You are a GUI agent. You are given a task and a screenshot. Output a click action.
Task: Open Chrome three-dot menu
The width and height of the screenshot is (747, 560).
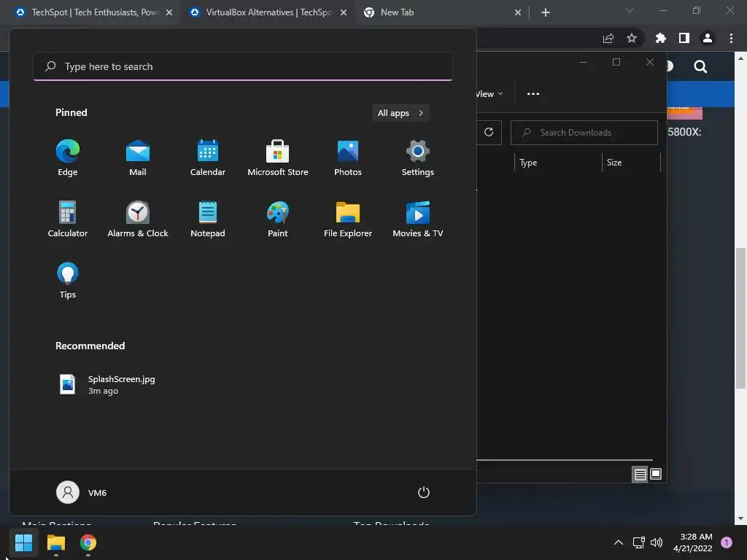click(731, 38)
